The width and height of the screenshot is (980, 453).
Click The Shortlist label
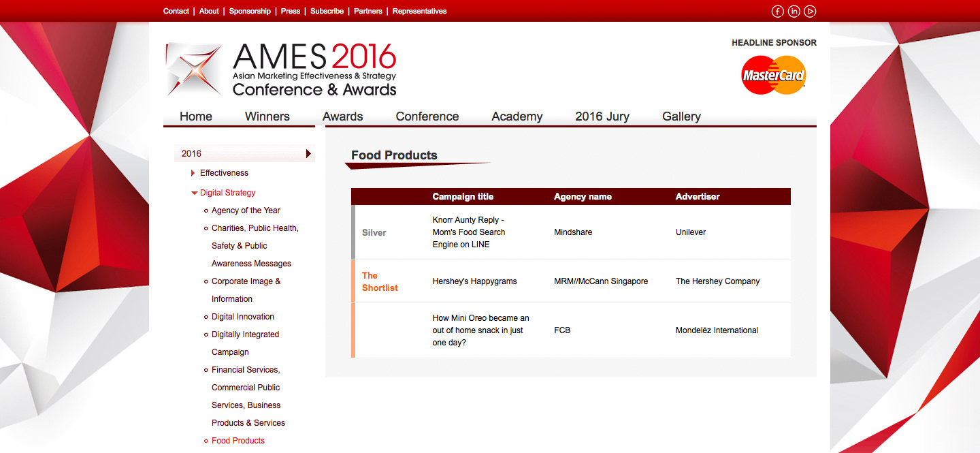point(380,281)
